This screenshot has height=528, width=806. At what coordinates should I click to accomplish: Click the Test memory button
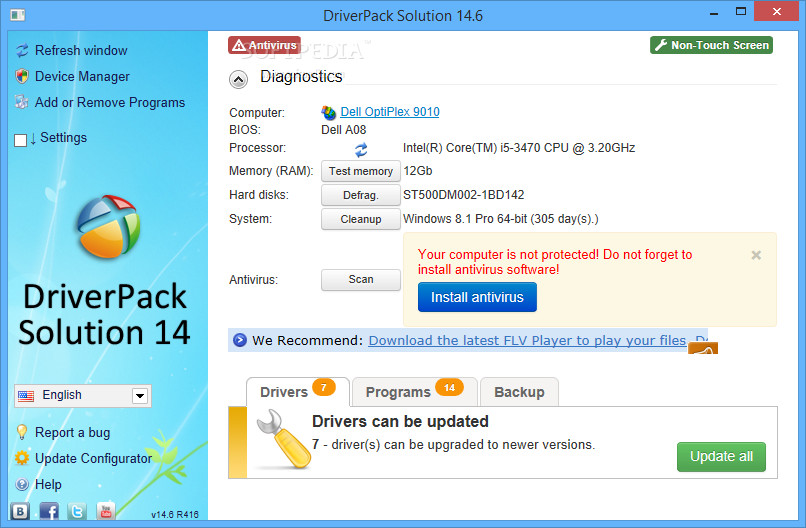point(361,171)
